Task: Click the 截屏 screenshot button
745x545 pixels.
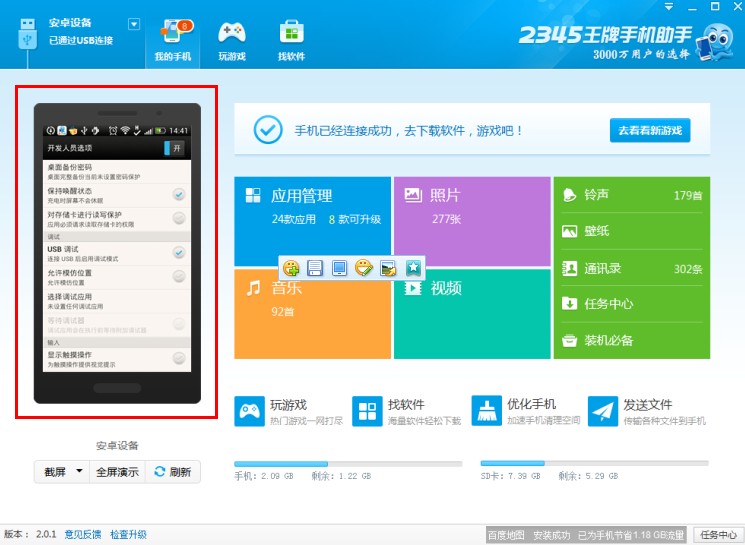Action: click(55, 472)
